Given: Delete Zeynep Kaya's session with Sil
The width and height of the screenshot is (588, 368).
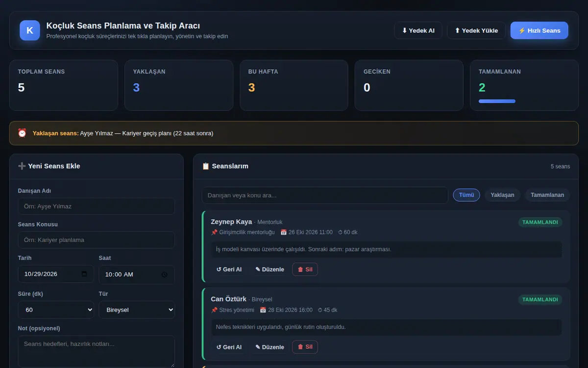Looking at the screenshot, I should [305, 269].
